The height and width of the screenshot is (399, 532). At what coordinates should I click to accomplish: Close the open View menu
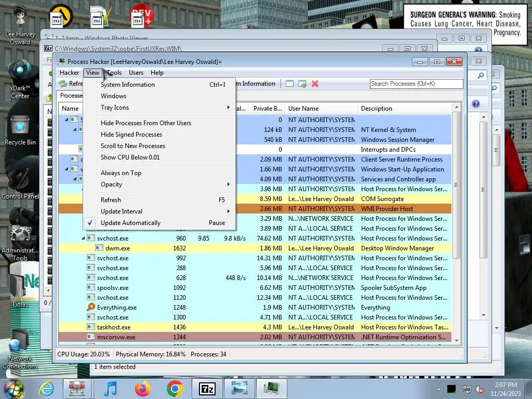pyautogui.click(x=92, y=73)
